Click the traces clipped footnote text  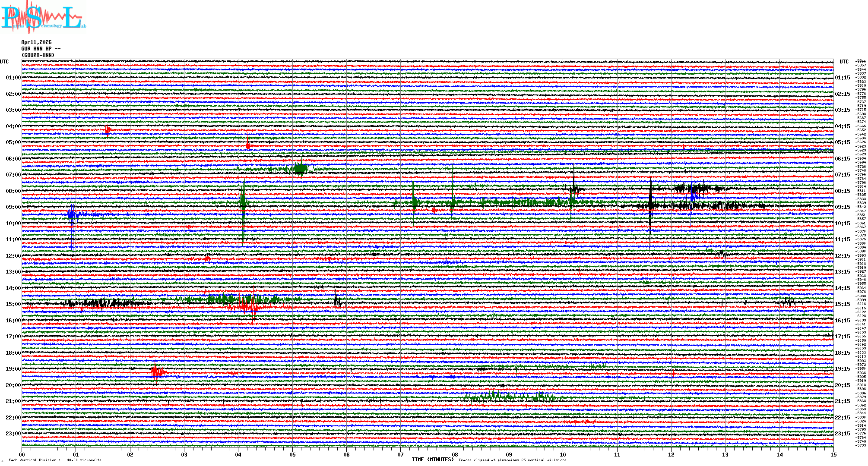[512, 460]
